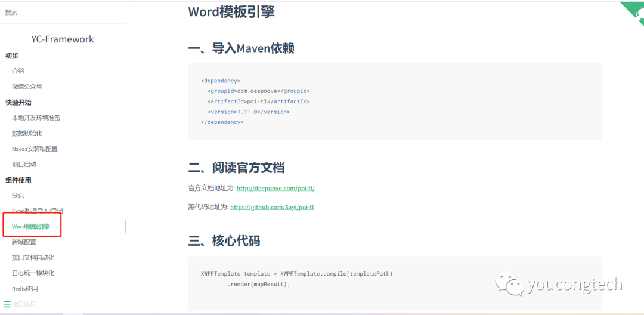
Task: Open the Redis使用 sidebar item
Action: [25, 289]
